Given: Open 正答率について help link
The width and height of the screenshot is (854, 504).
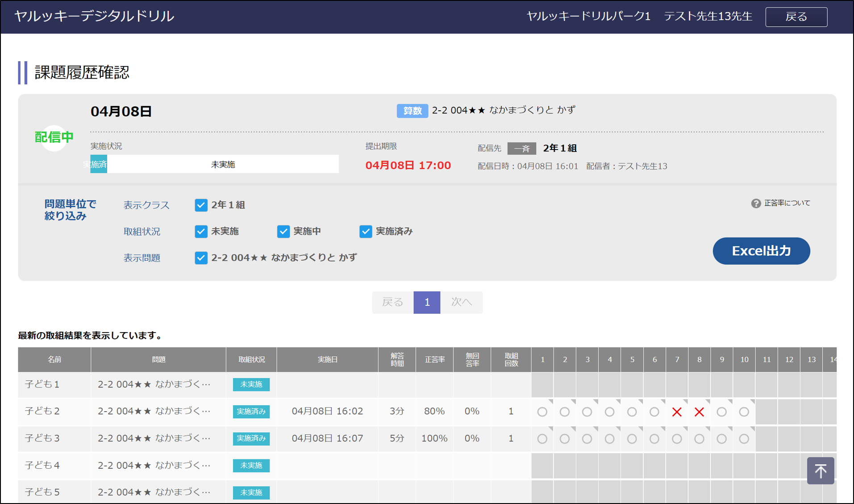Looking at the screenshot, I should (787, 203).
